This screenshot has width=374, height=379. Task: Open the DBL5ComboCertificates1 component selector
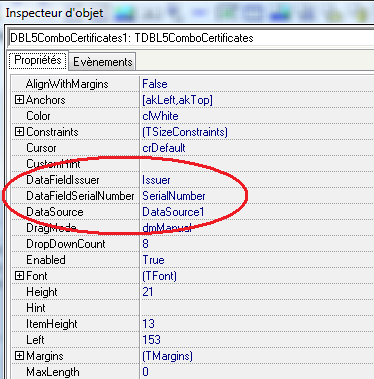click(x=190, y=38)
